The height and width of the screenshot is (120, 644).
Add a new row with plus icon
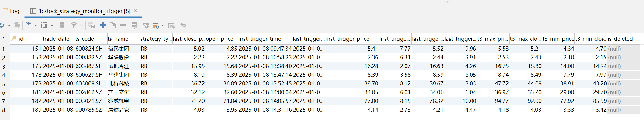(x=103, y=25)
